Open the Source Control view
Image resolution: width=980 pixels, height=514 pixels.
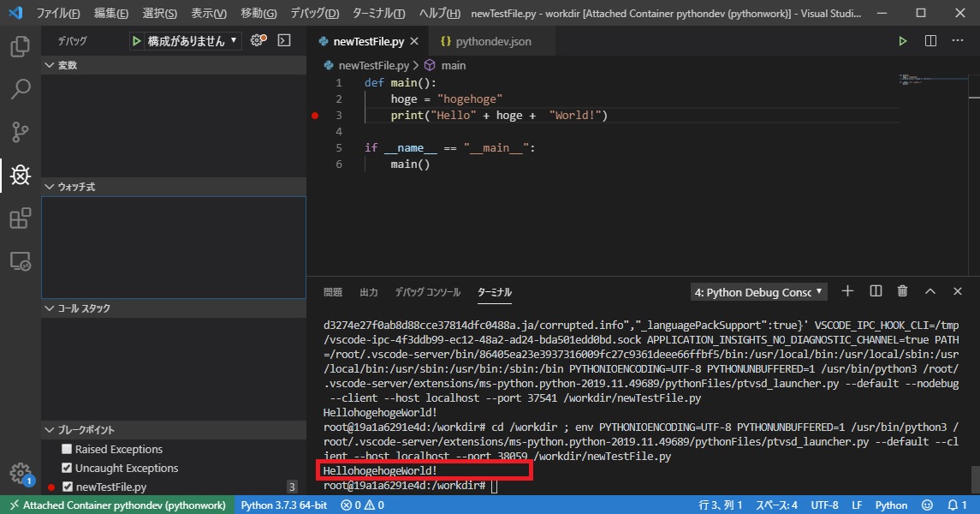20,132
